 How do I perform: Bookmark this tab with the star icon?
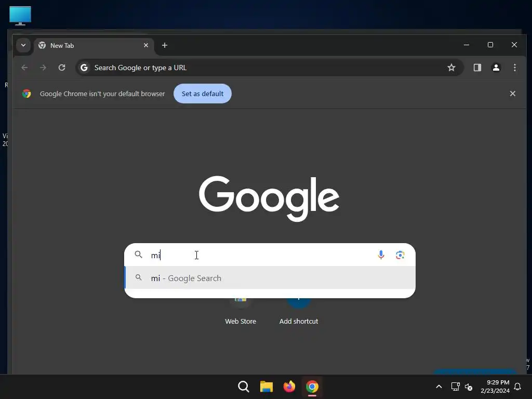[451, 68]
